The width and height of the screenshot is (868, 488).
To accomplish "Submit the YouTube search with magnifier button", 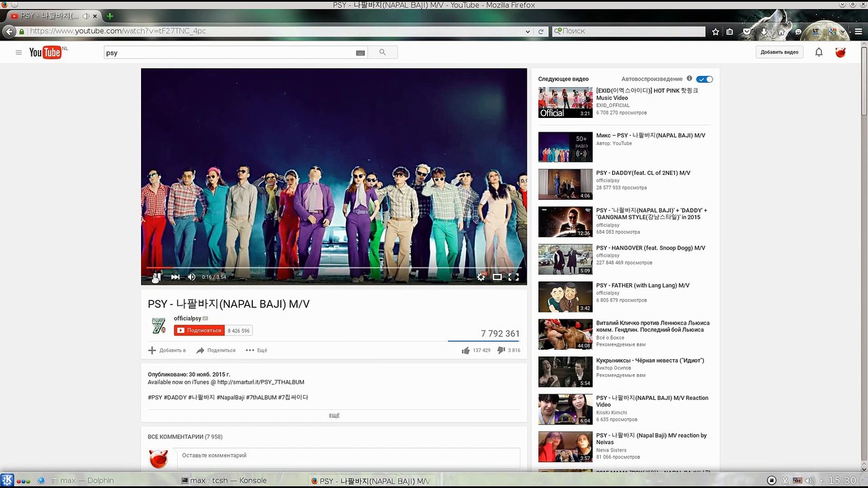I will point(382,52).
